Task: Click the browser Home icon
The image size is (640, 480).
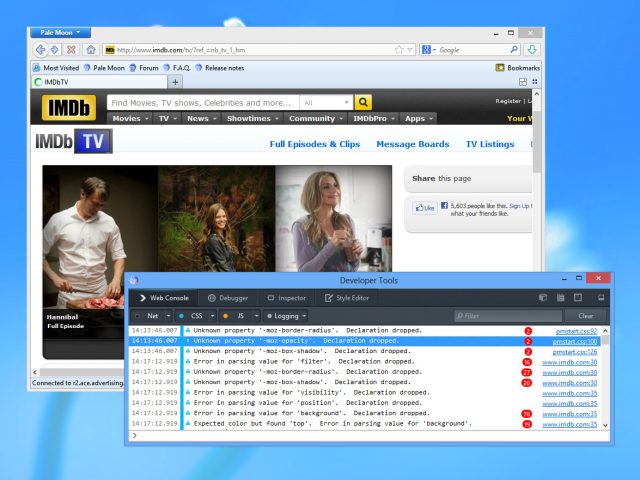Action: pyautogui.click(x=90, y=49)
